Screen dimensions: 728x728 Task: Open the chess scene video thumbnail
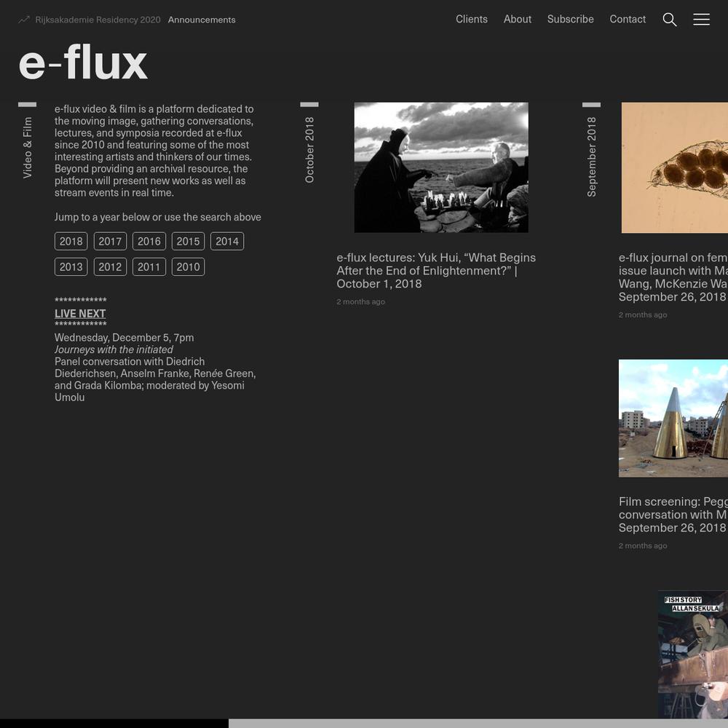pos(441,167)
